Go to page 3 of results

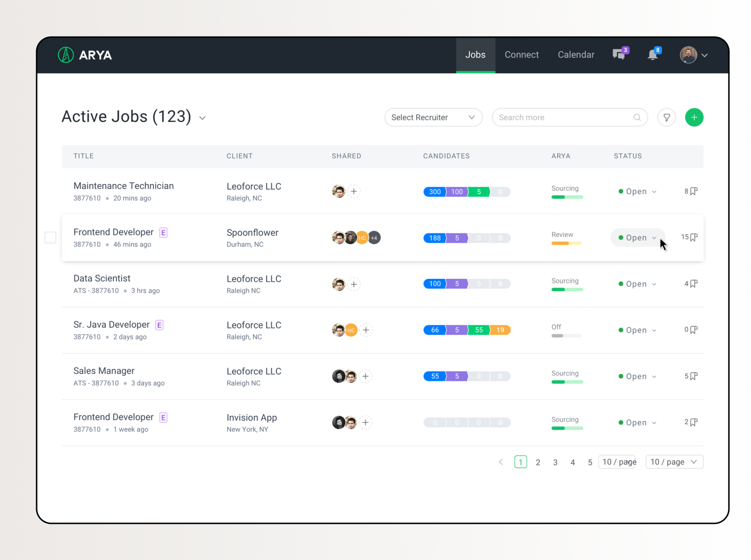(555, 462)
